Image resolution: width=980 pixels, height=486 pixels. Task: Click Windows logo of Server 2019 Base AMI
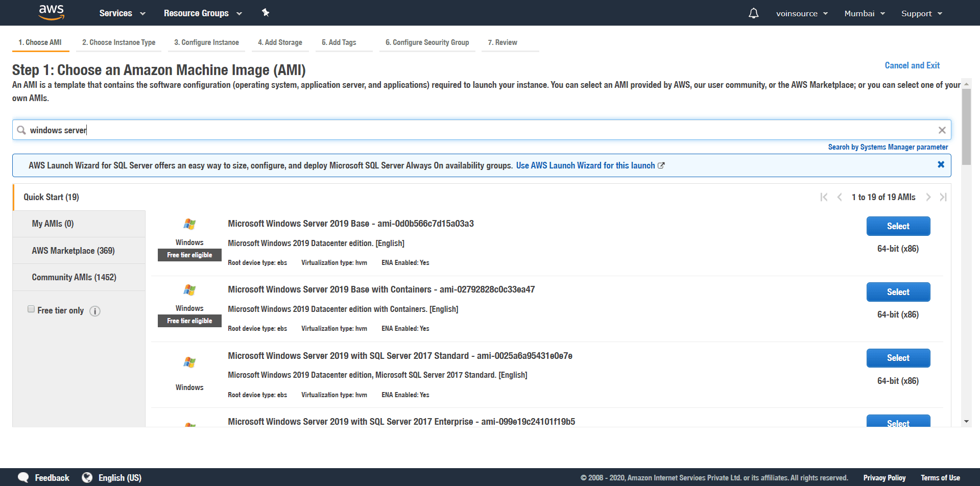tap(189, 224)
